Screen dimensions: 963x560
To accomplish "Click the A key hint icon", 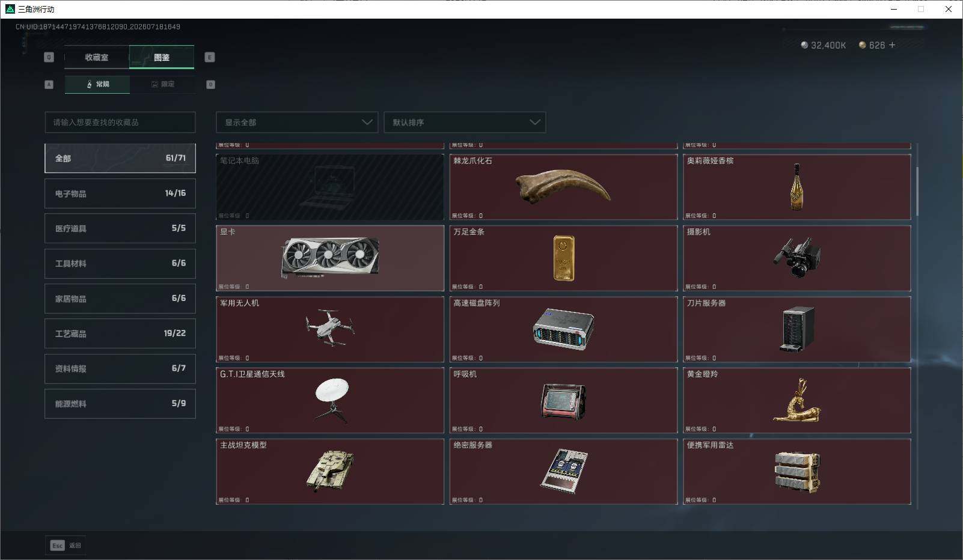I will (49, 85).
